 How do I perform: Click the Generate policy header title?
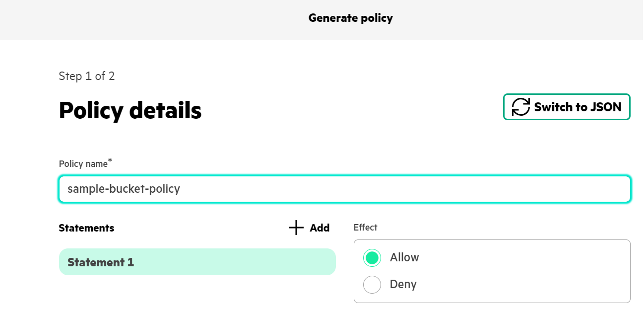350,18
